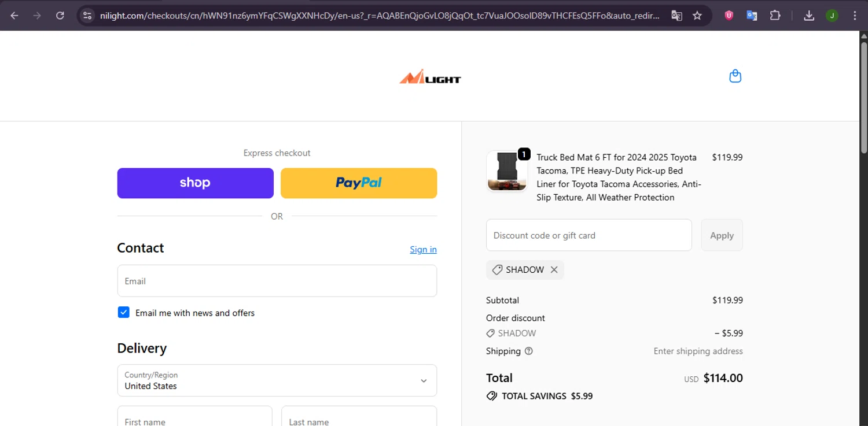View site information icon in address bar
This screenshot has height=426, width=868.
[87, 16]
